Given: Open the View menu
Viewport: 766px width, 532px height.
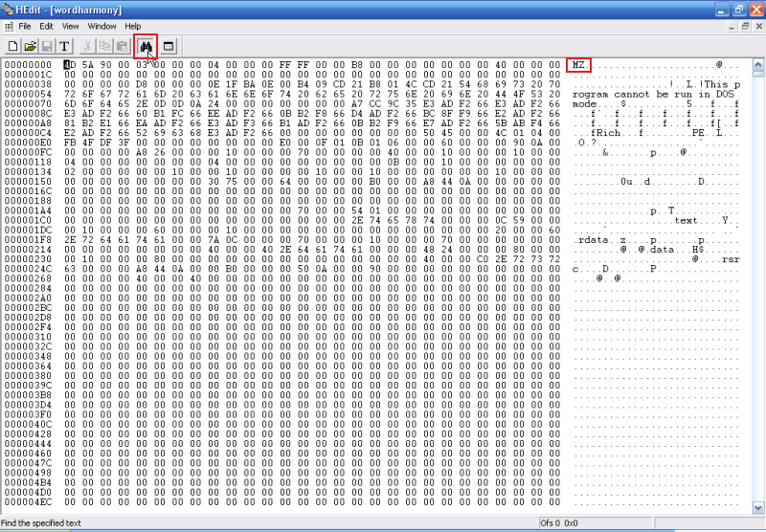Looking at the screenshot, I should 70,27.
